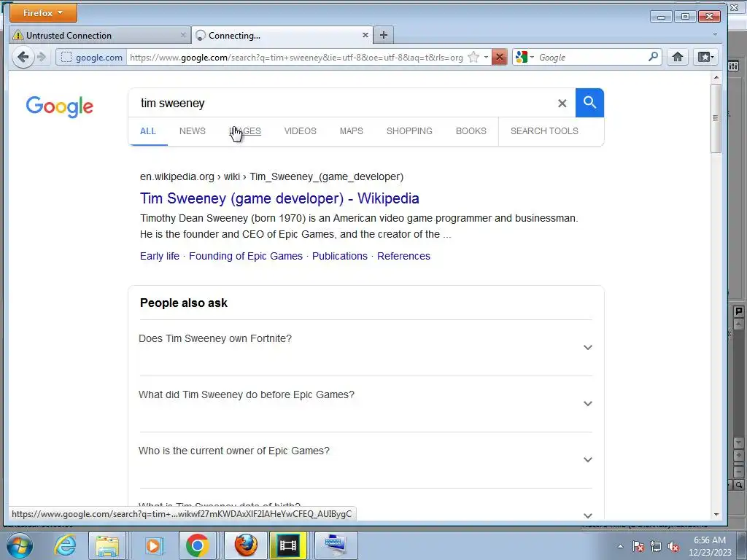Viewport: 747px width, 560px height.
Task: Open the Firefox menu button
Action: (x=43, y=13)
